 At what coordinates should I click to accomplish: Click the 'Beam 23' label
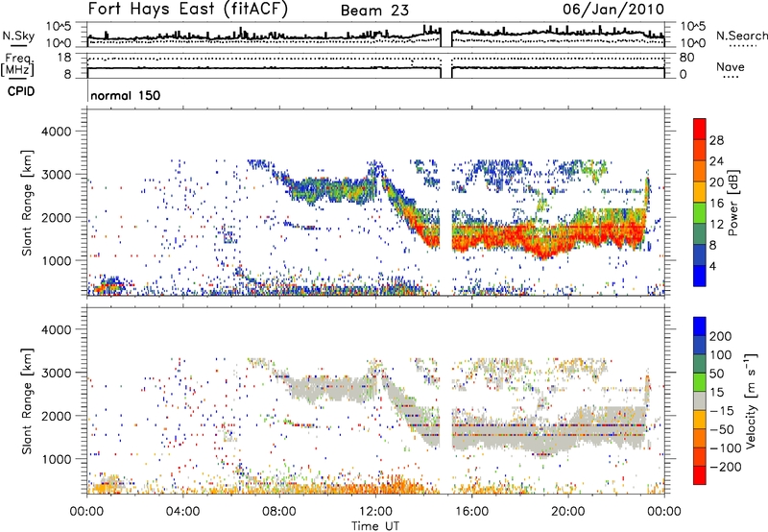point(374,11)
